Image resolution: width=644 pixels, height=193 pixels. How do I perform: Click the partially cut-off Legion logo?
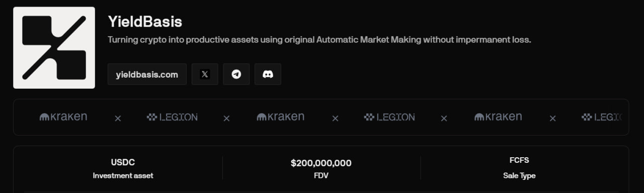[x=602, y=117]
